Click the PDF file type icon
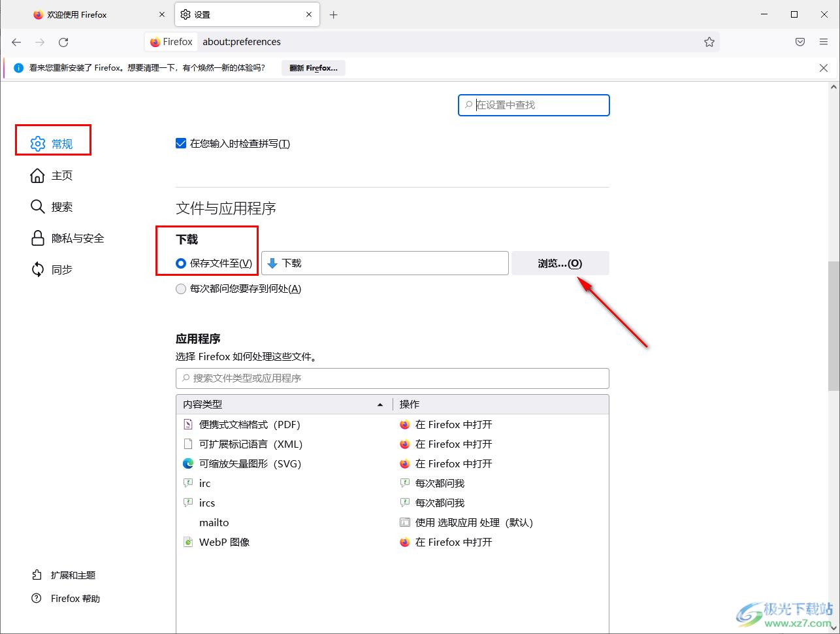Screen dimensions: 840x634 (188, 424)
